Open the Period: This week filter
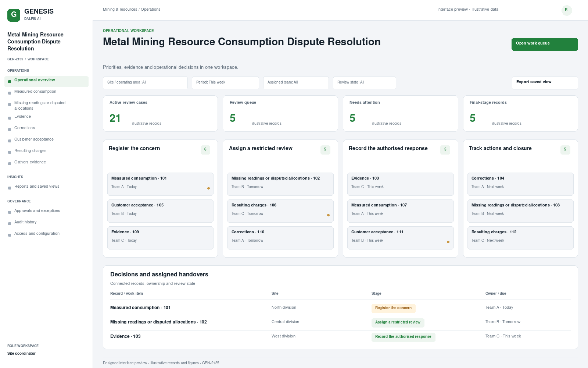Screen dimensions: 588x368 (225, 82)
